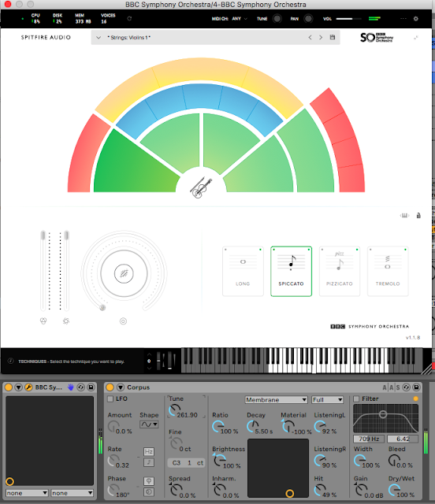Toggle the Corpus device activator on/off

coord(110,387)
